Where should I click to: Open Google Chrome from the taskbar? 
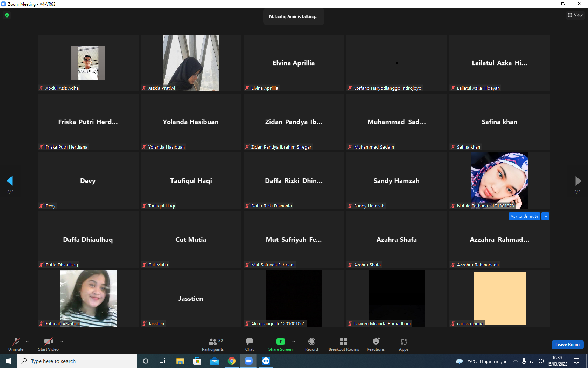click(232, 361)
